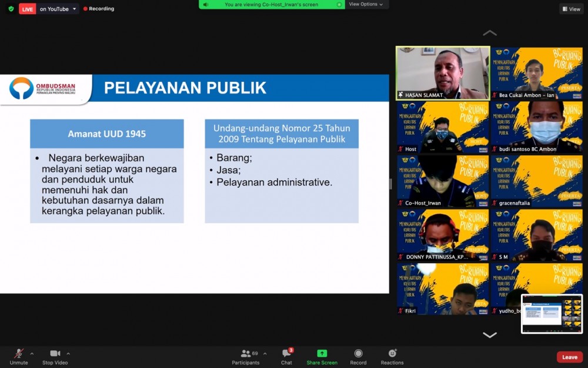The image size is (588, 368).
Task: Click the Record icon
Action: coord(358,357)
